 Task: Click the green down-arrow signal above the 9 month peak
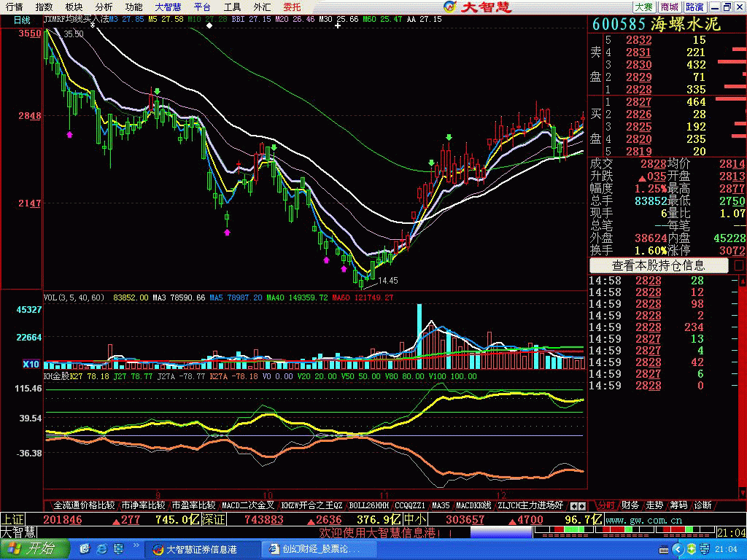[x=158, y=91]
